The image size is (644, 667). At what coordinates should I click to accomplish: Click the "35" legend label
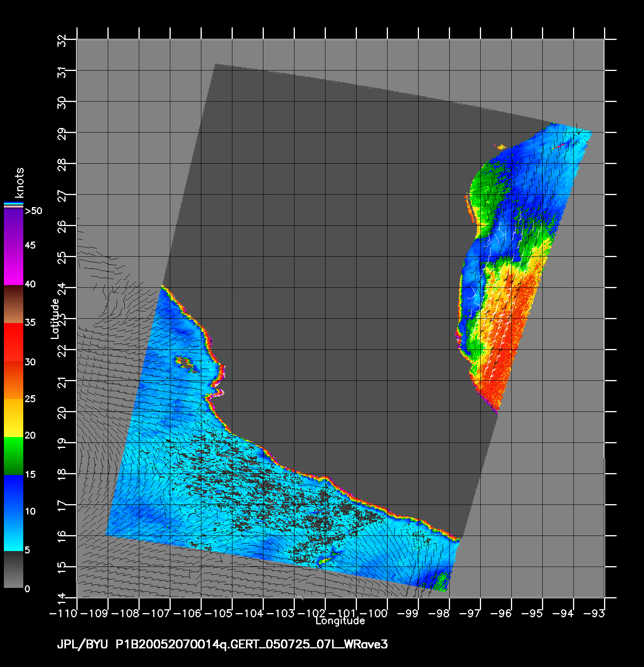tap(30, 322)
